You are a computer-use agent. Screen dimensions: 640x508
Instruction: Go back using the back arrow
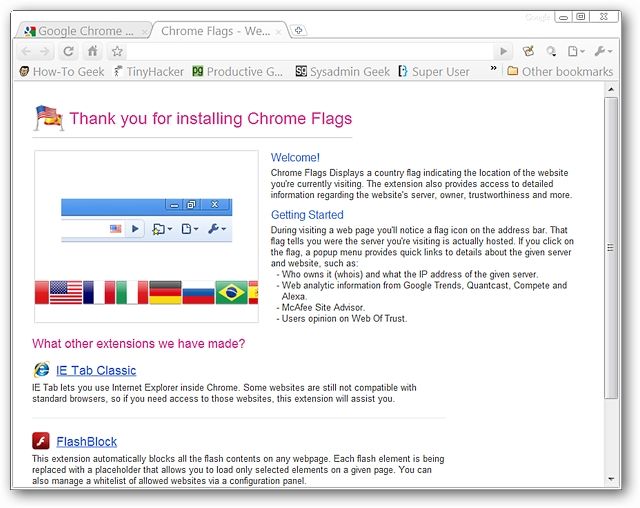click(26, 51)
